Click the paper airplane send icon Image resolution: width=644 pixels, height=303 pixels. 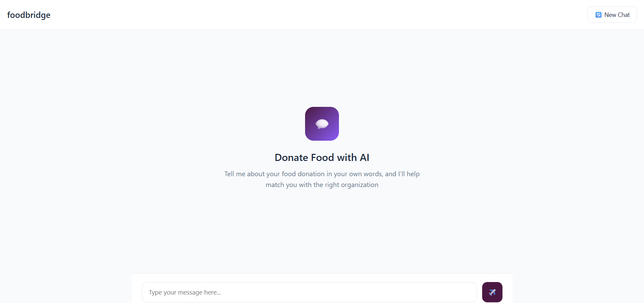pos(492,292)
